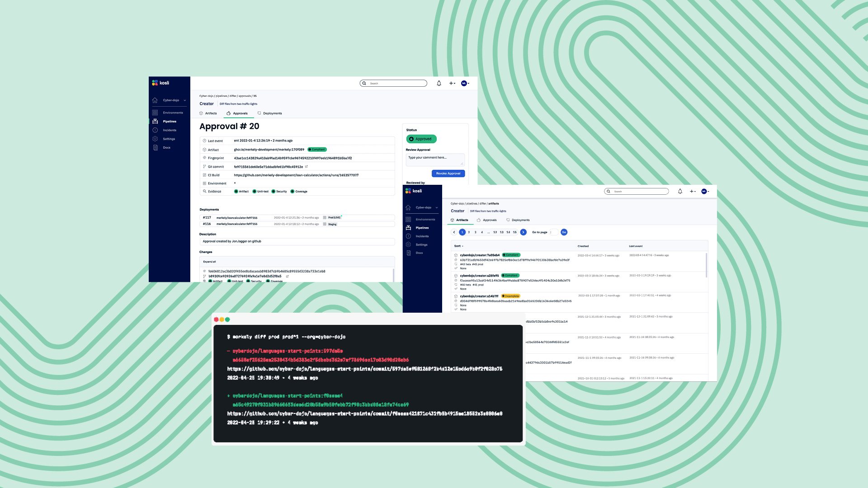Open notifications bell in the Artifacts window
This screenshot has height=488, width=868.
coord(680,192)
